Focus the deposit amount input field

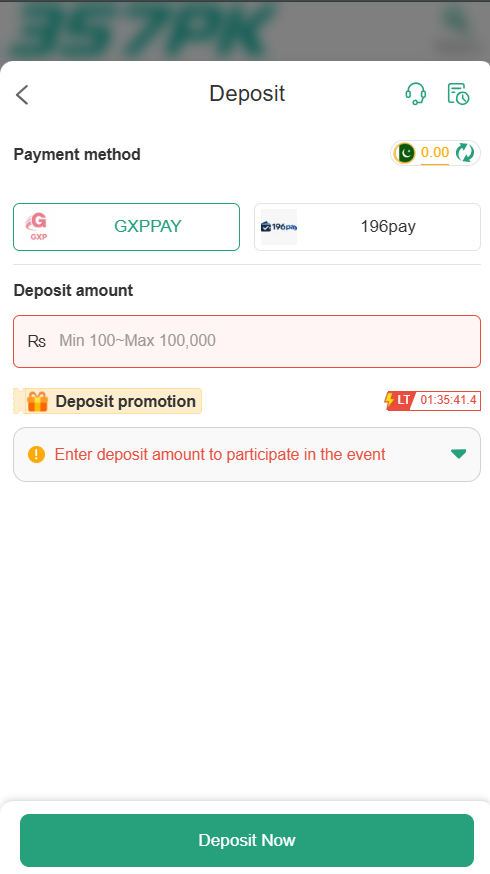click(247, 341)
